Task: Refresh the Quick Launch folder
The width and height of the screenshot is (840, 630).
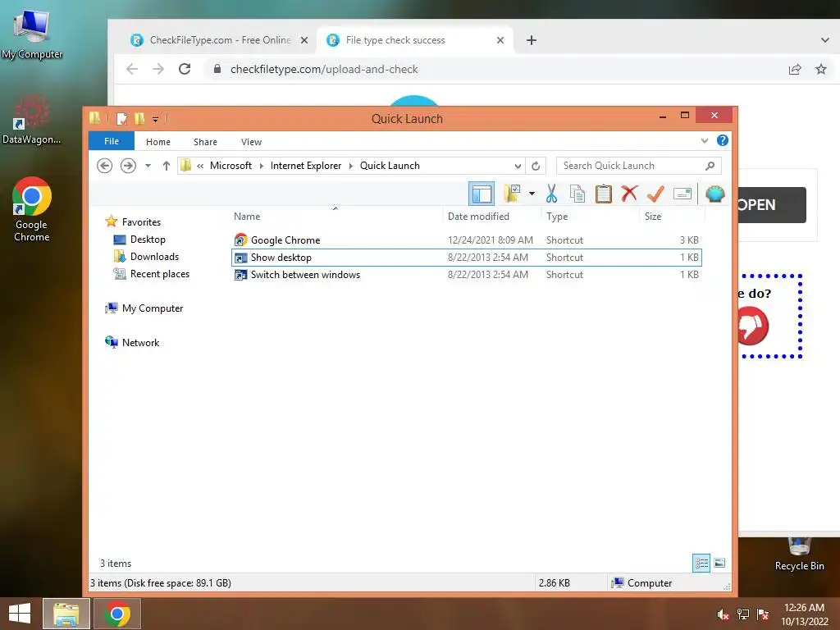Action: tap(536, 166)
